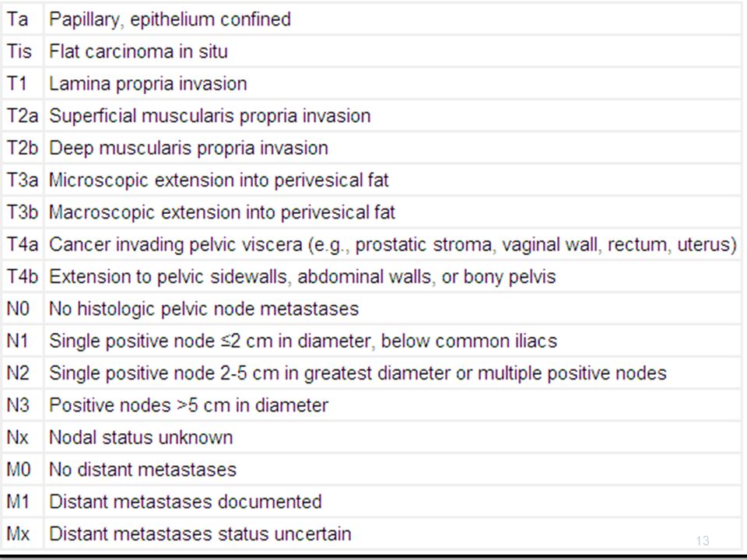
Task: Click the Nx code cell
Action: click(x=22, y=437)
